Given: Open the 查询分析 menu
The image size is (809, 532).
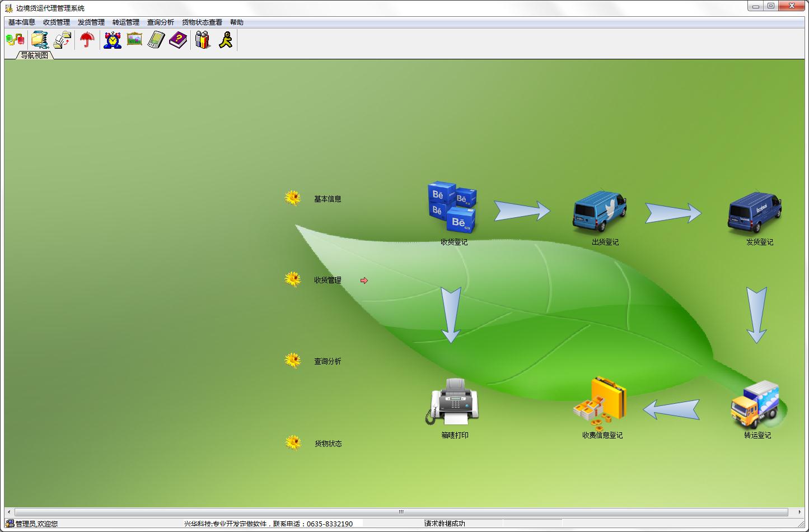Looking at the screenshot, I should (x=161, y=22).
